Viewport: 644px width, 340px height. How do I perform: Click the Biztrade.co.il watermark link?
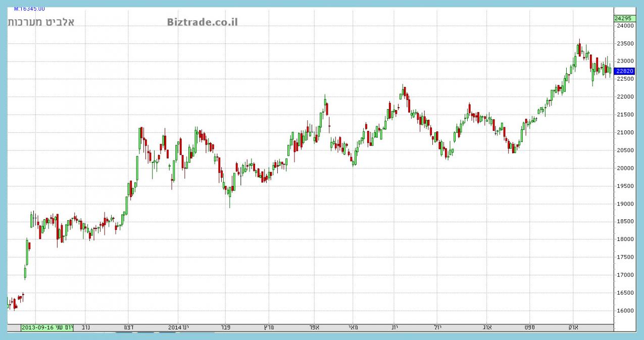click(x=202, y=22)
